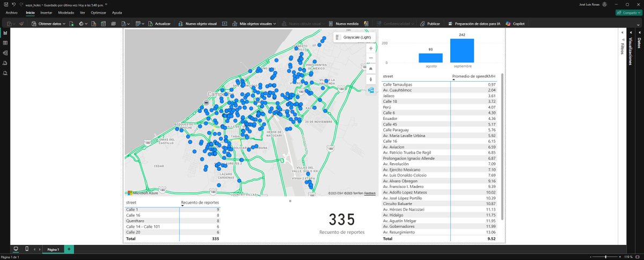Sort by Recuento de reportes column header
Viewport: 644px width, 260px height.
[200, 202]
